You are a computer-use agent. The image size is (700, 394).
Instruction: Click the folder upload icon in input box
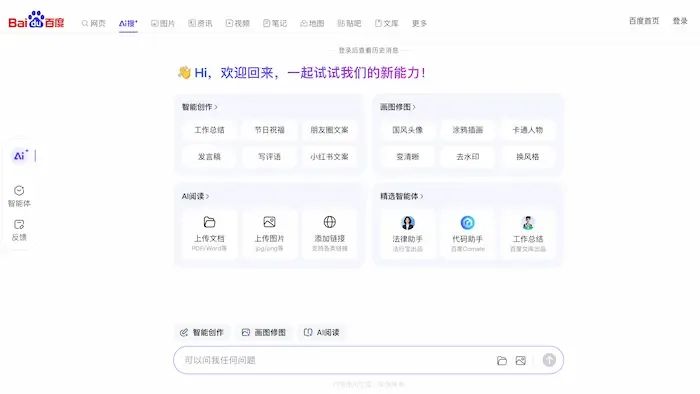pyautogui.click(x=502, y=360)
